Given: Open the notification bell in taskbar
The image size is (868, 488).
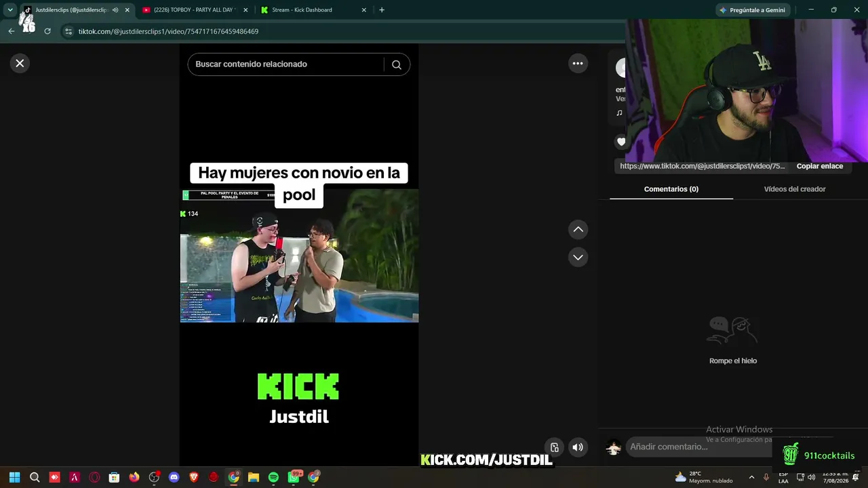Looking at the screenshot, I should point(856,477).
